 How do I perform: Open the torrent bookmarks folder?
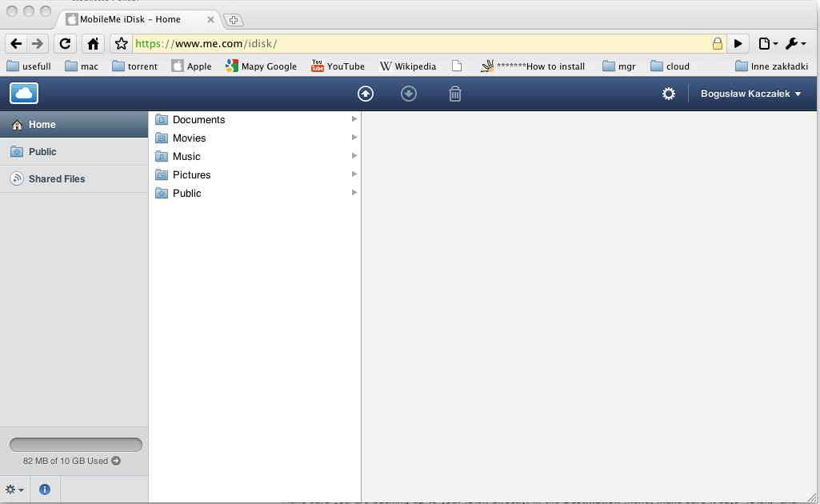pos(135,66)
